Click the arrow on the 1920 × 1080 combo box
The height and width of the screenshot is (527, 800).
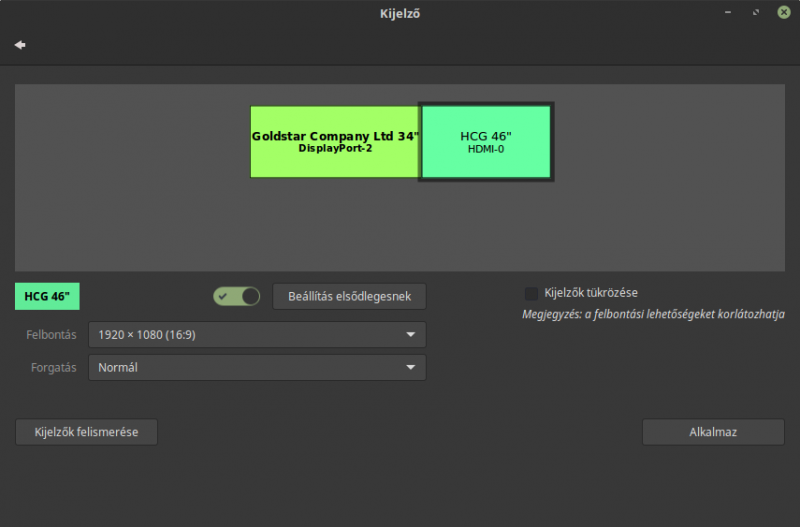click(x=410, y=335)
